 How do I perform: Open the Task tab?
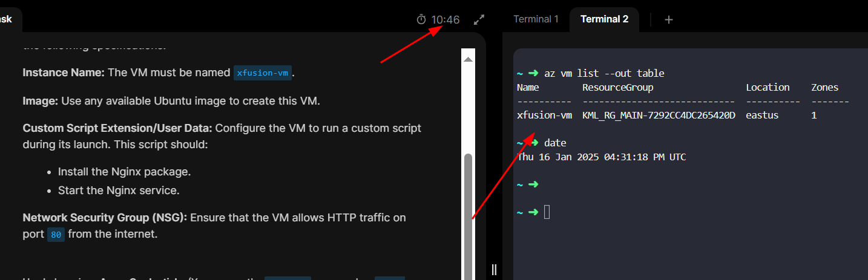(x=6, y=19)
